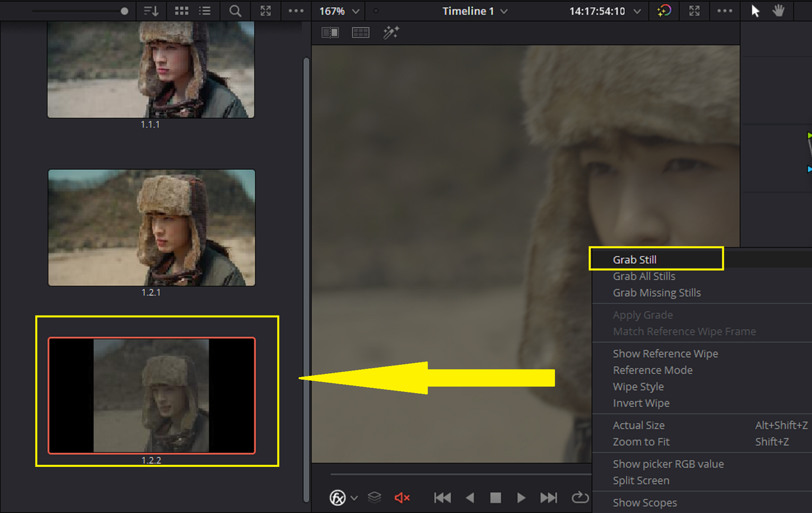Image resolution: width=812 pixels, height=513 pixels.
Task: Start forward playback
Action: pyautogui.click(x=521, y=498)
